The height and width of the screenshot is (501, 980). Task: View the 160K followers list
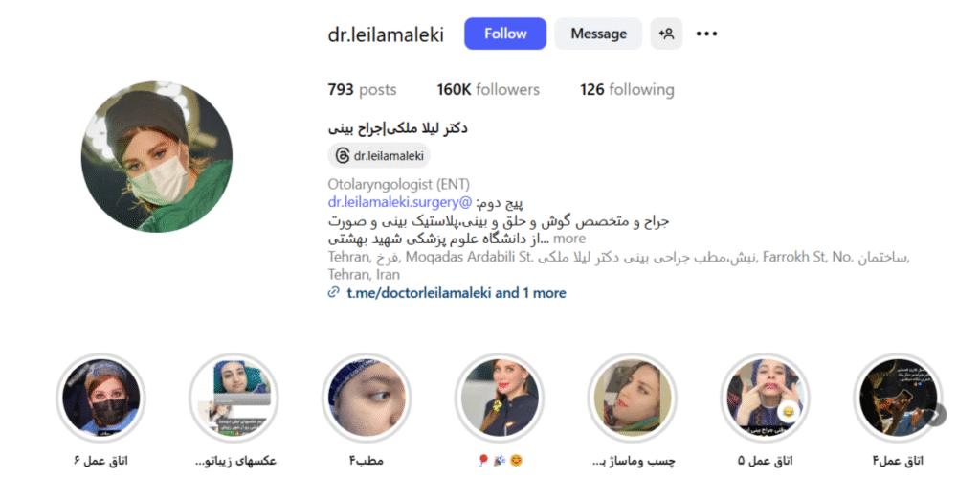click(x=488, y=89)
